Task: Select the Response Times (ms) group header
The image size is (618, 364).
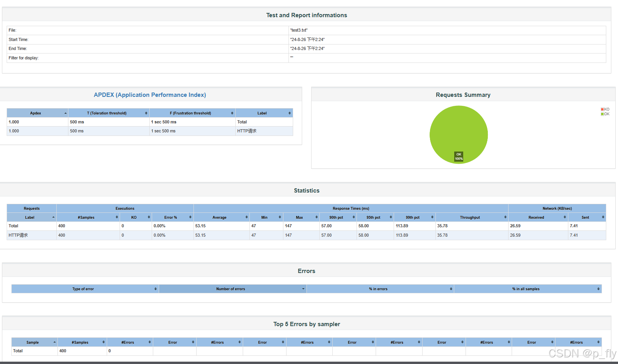Action: pos(351,209)
